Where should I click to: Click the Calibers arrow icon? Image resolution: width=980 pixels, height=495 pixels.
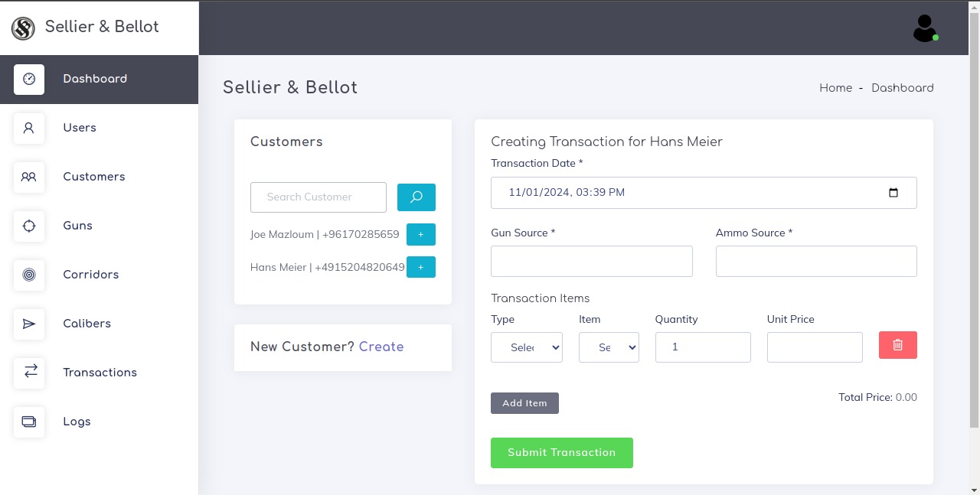point(28,324)
